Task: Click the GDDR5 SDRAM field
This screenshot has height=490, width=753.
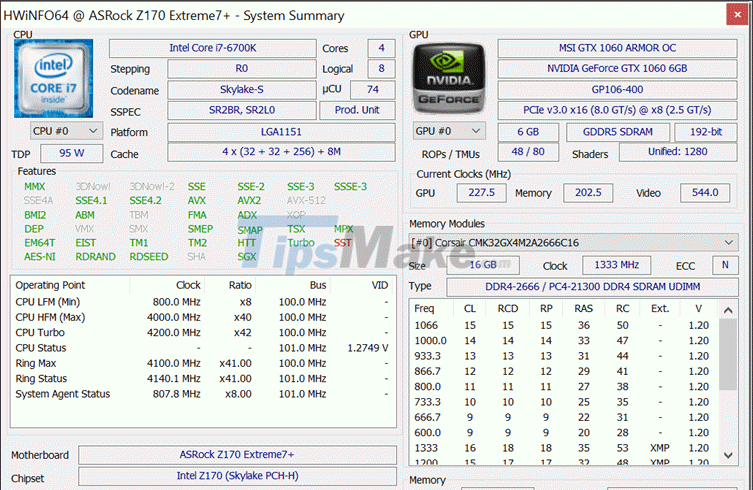Action: click(618, 132)
